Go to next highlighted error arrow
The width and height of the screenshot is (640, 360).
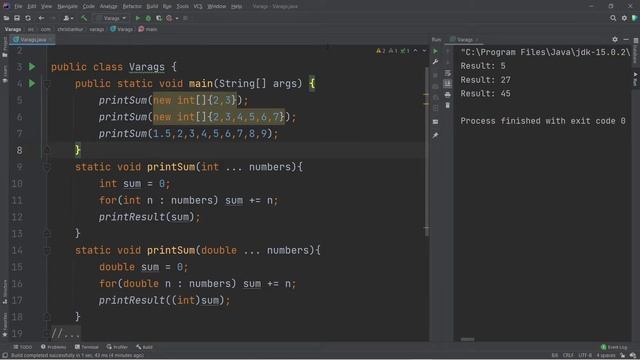(424, 51)
